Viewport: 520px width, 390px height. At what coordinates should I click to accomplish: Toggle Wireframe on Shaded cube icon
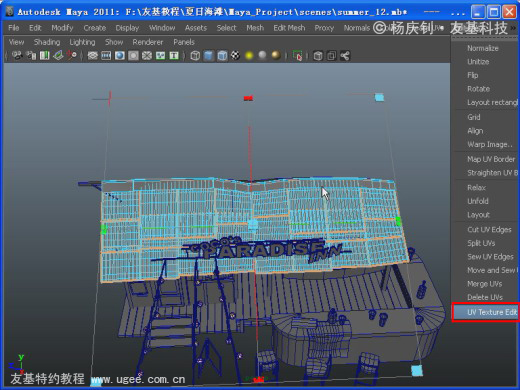click(x=222, y=55)
